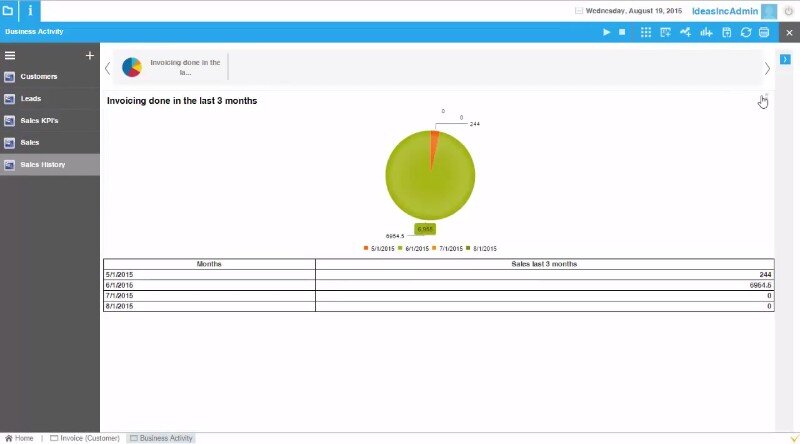Screen dimensions: 800x444
Task: Select Sales KPI's in the sidebar
Action: coord(39,121)
